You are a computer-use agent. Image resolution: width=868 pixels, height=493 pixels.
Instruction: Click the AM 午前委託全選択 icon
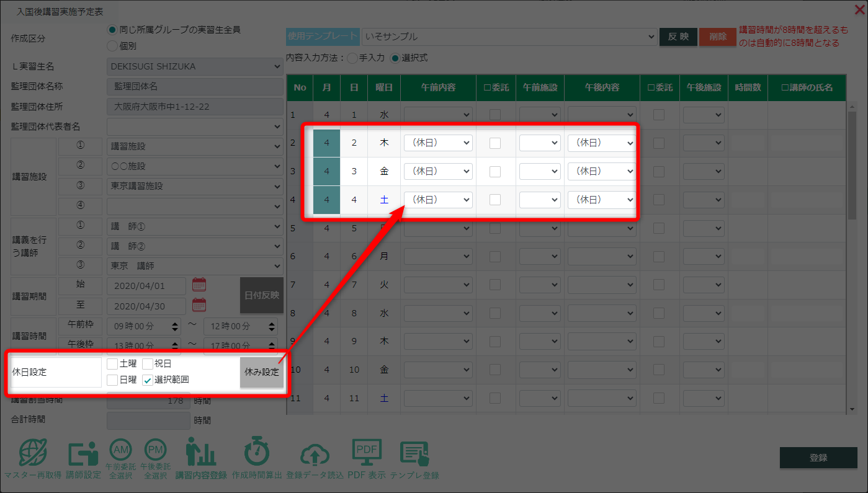[x=120, y=450]
